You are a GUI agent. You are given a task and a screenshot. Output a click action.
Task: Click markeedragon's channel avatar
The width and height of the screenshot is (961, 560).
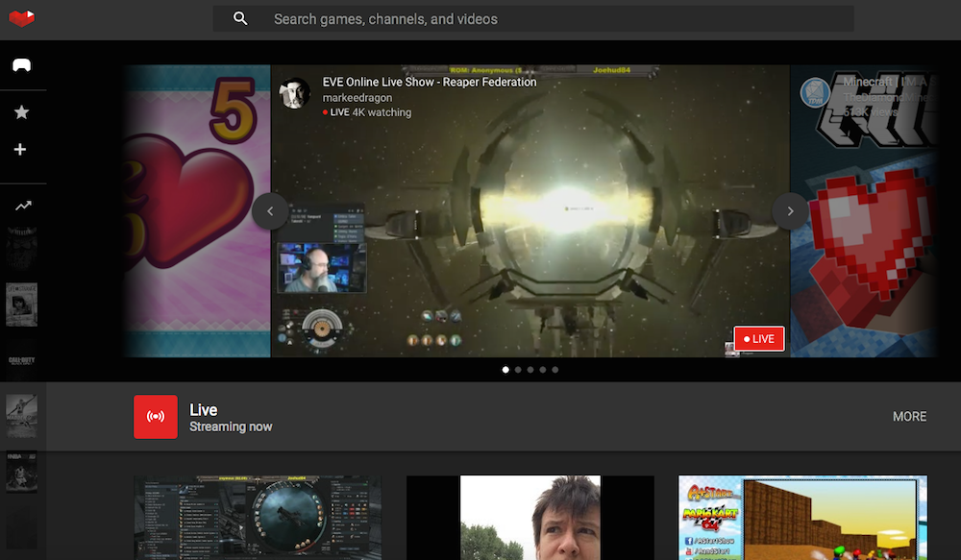tap(294, 94)
